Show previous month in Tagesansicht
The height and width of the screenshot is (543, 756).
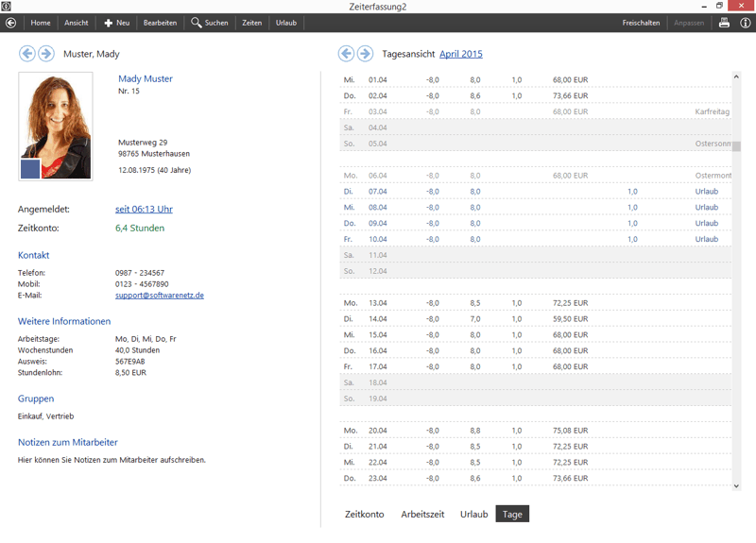pos(347,54)
